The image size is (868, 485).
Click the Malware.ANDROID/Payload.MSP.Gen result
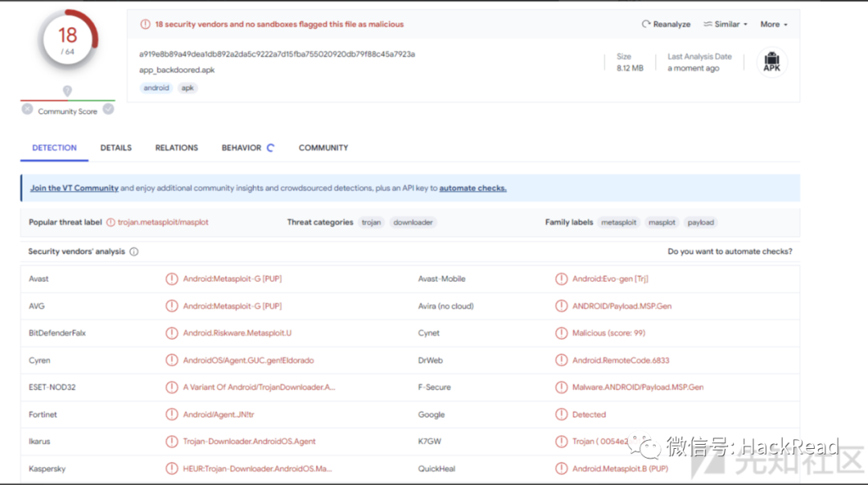coord(637,387)
